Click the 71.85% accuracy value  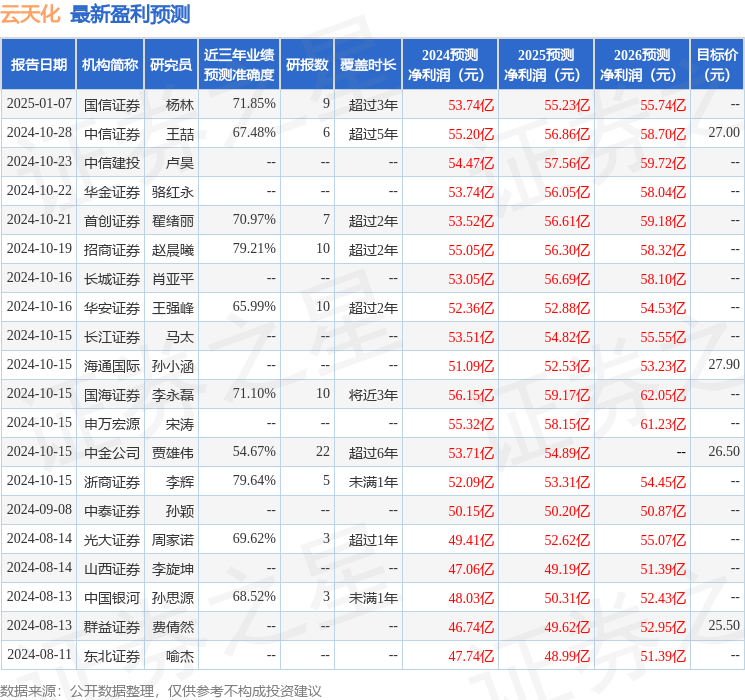[x=254, y=104]
